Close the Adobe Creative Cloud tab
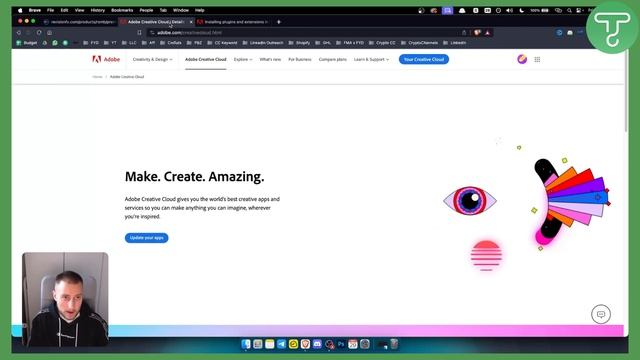Viewport: 640px width, 360px height. tap(191, 22)
